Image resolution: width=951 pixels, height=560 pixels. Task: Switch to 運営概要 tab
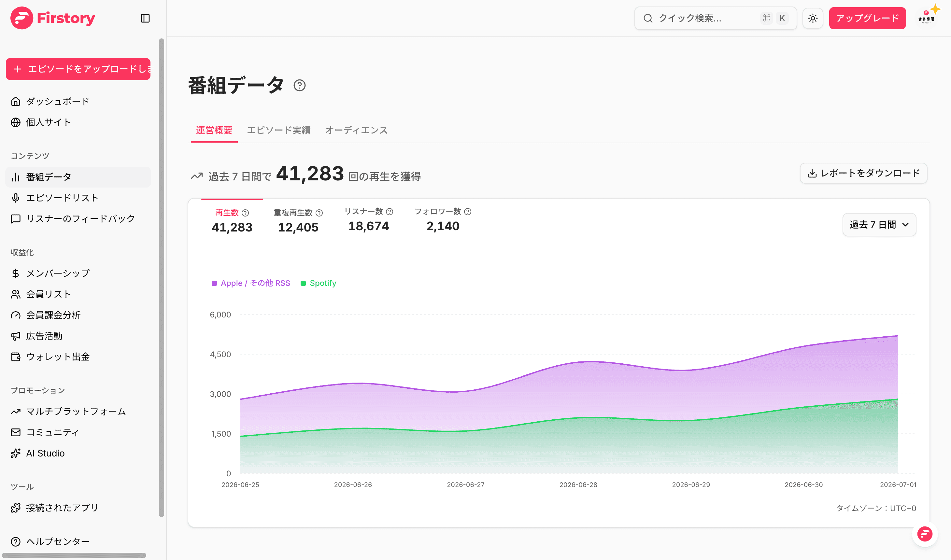(214, 130)
